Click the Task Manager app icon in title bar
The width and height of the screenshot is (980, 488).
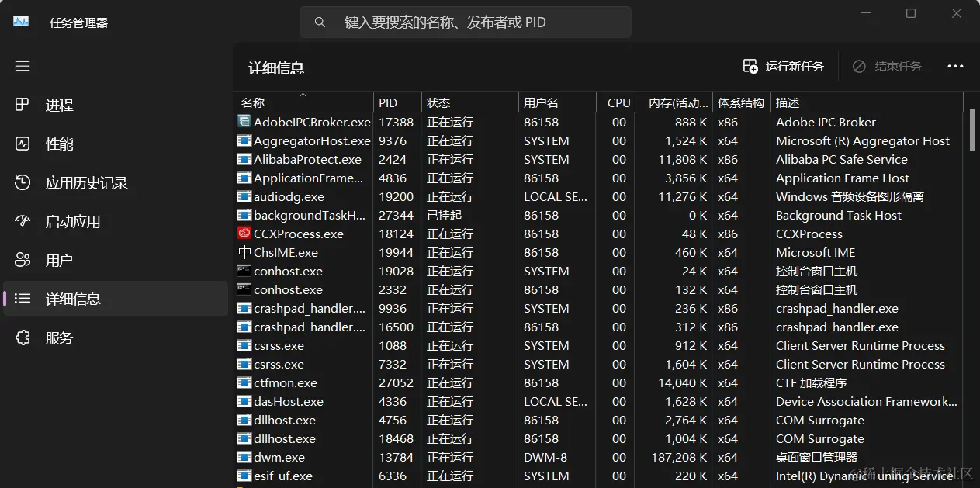coord(21,22)
